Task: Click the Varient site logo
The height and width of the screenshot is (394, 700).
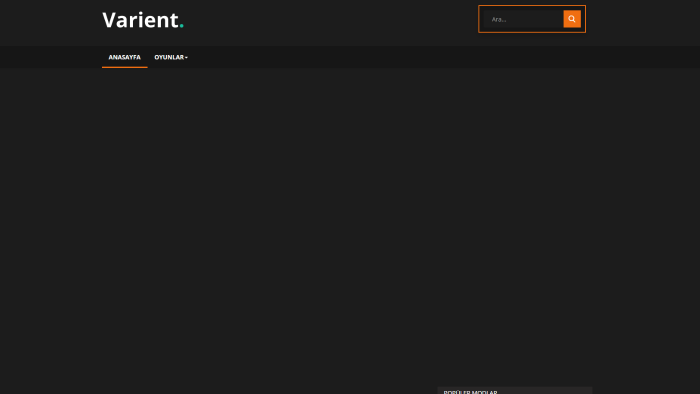Action: (143, 20)
